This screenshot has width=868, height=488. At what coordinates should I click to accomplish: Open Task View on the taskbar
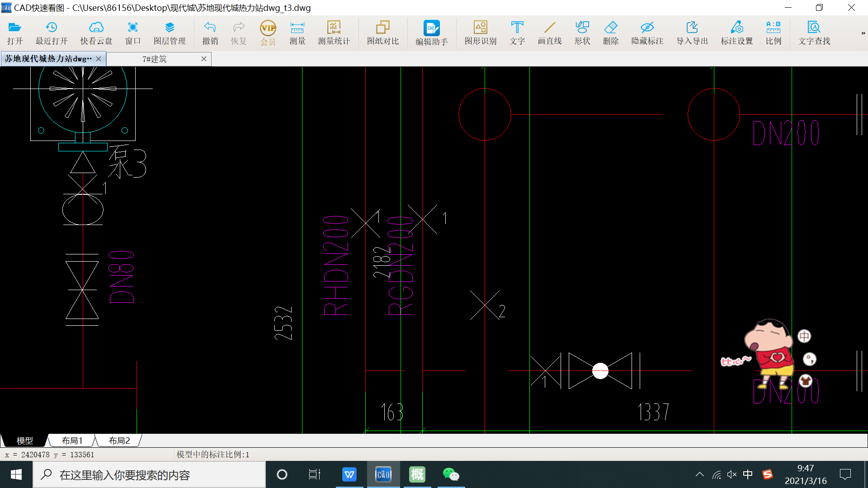(315, 474)
